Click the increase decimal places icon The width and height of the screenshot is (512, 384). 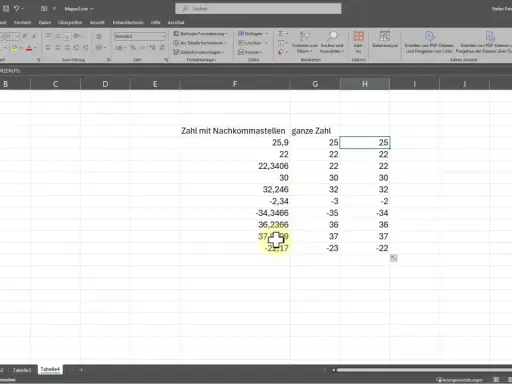point(153,48)
